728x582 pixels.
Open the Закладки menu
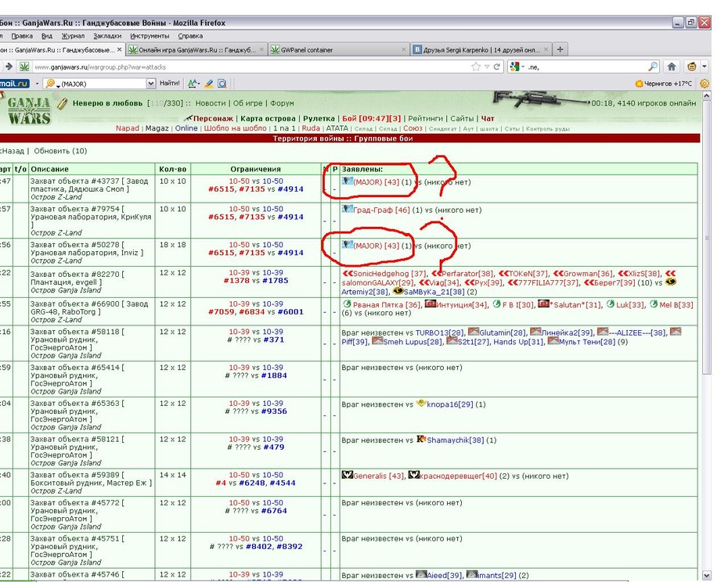(x=107, y=36)
